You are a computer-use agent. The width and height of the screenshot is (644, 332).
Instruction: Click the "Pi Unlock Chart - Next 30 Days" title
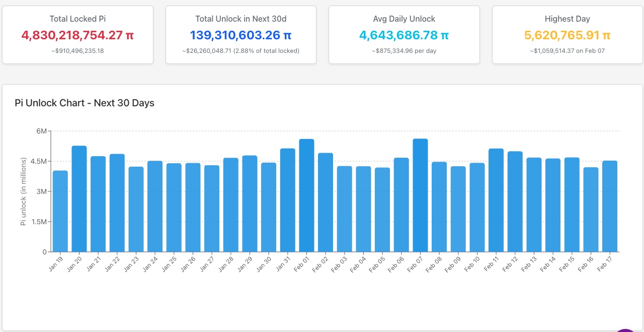pos(85,103)
